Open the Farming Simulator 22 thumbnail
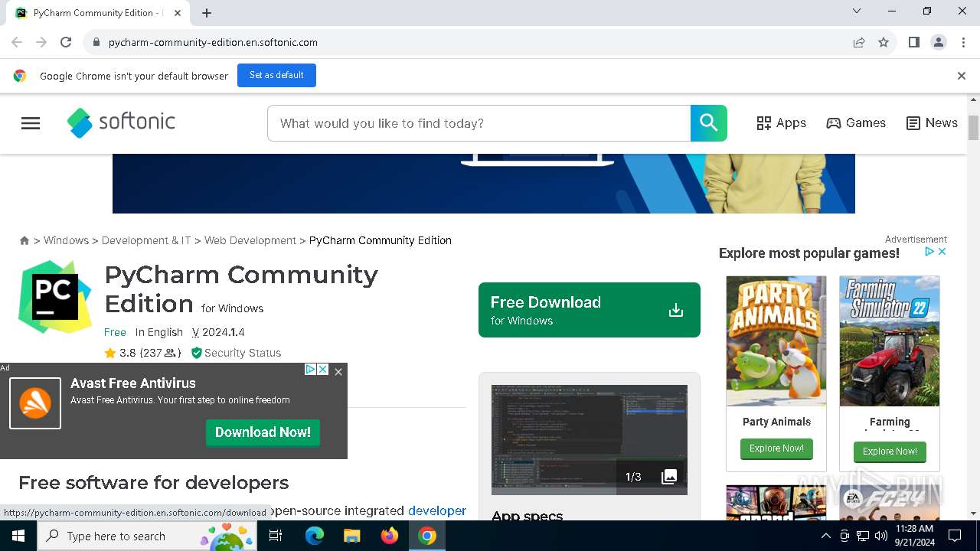Image resolution: width=980 pixels, height=551 pixels. (890, 341)
